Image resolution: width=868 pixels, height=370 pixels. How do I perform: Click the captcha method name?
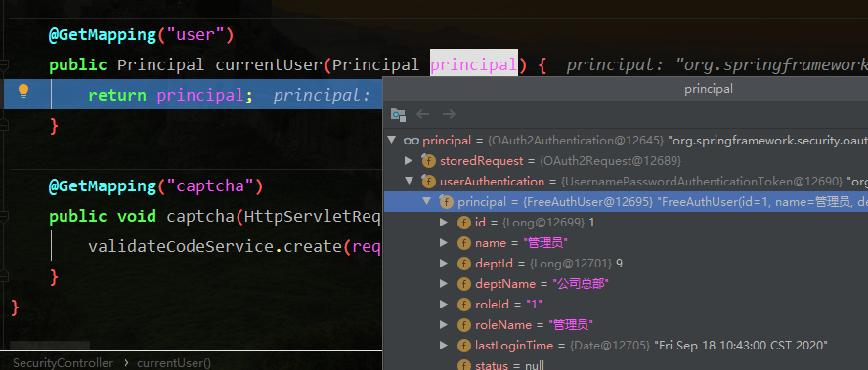pyautogui.click(x=201, y=216)
